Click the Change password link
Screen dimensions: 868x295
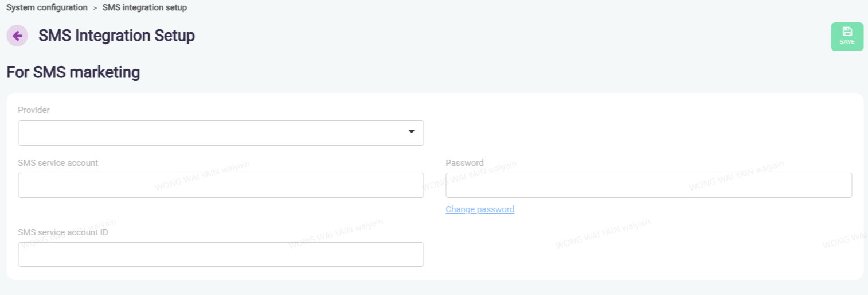coord(480,209)
